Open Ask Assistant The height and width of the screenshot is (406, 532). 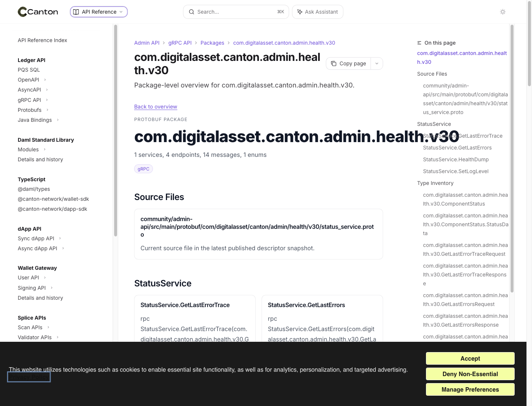coord(318,12)
